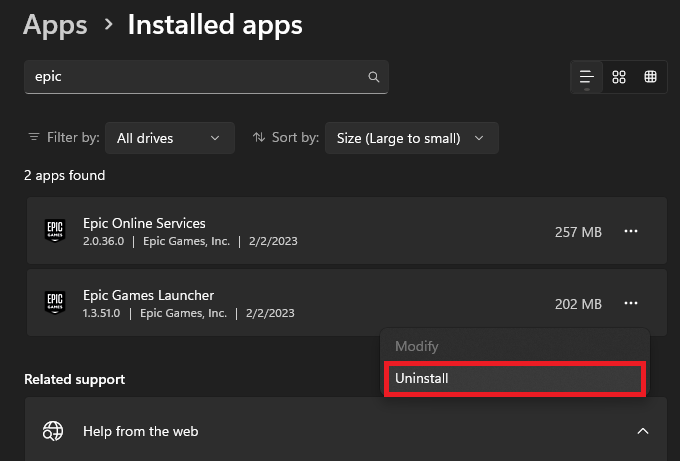Select Uninstall from the context menu
Screen dimensions: 680x461
coord(514,379)
